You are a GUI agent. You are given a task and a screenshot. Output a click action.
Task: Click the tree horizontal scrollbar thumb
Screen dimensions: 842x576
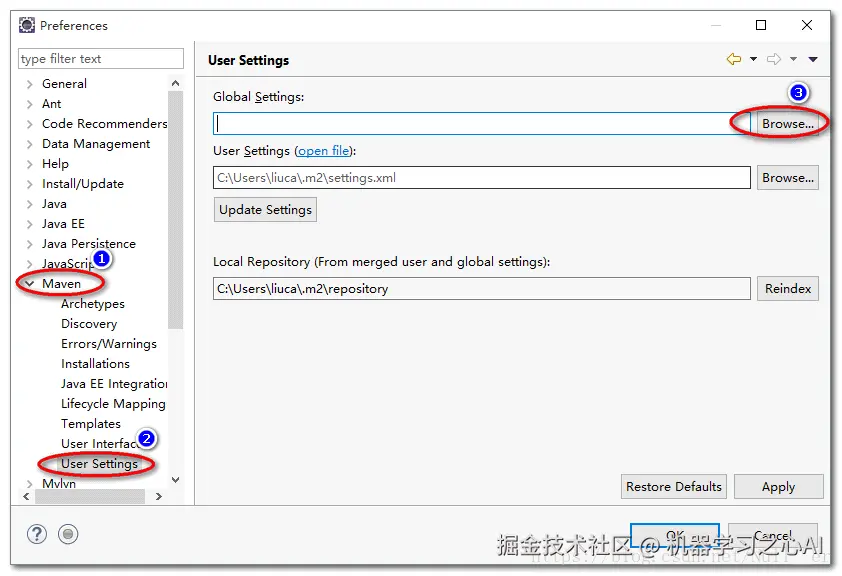[x=90, y=497]
